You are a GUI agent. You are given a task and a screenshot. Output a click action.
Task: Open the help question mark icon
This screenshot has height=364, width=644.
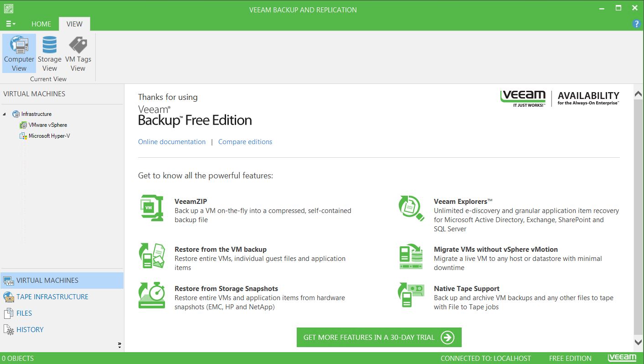click(x=637, y=24)
